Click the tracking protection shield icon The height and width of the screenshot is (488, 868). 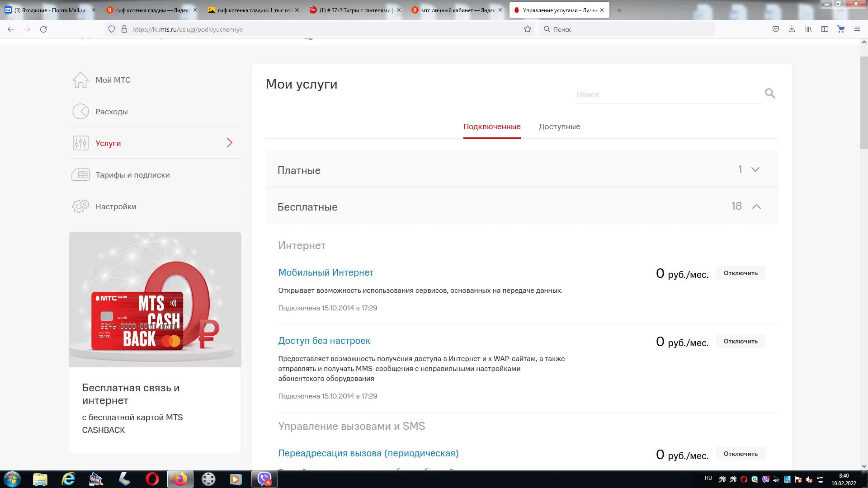point(111,29)
